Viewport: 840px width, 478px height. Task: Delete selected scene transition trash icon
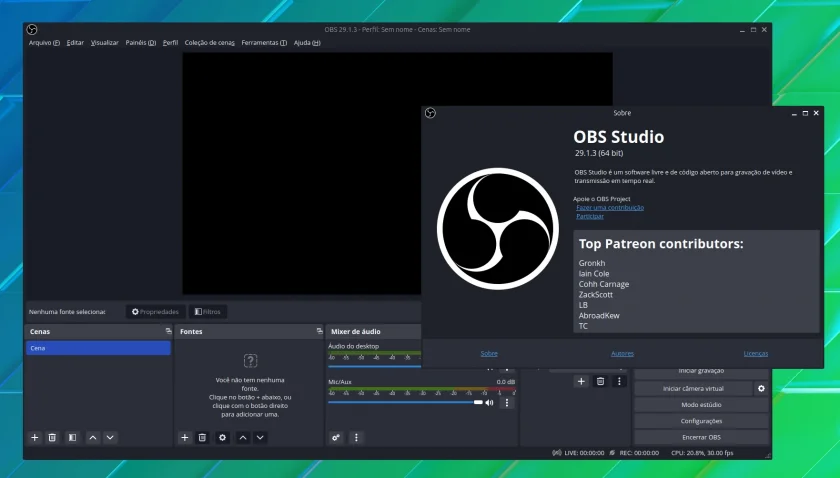tap(601, 382)
